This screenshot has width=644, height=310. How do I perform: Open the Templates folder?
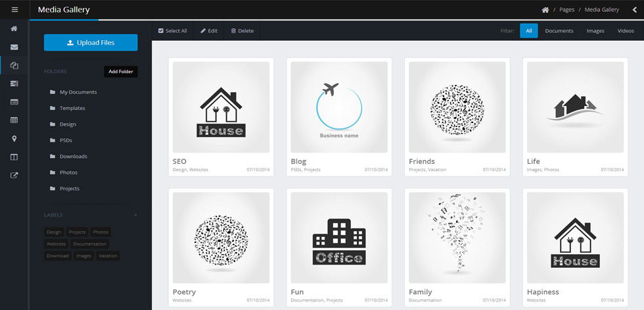pyautogui.click(x=68, y=108)
